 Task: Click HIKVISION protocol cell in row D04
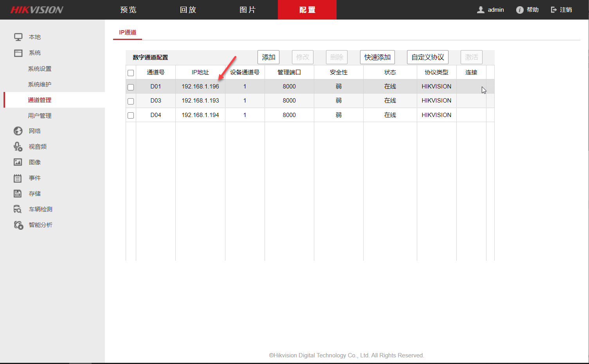437,115
